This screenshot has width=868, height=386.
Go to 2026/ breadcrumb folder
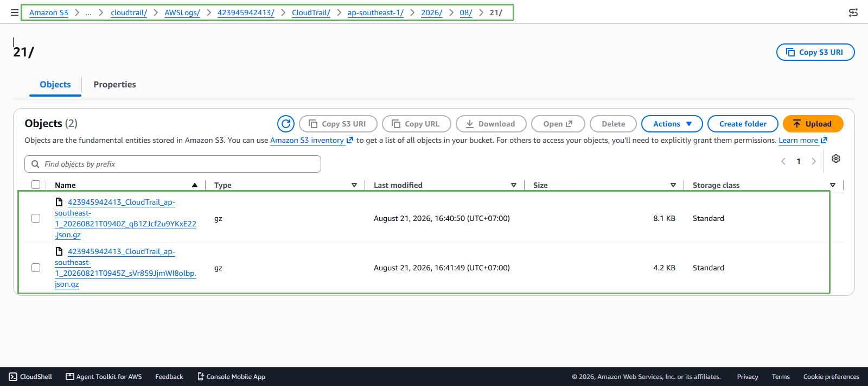(432, 12)
